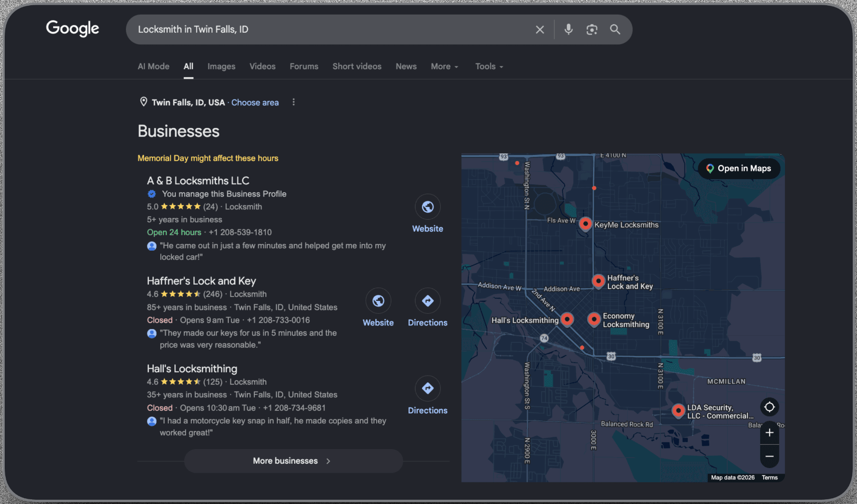Switch to the Images tab

click(221, 66)
